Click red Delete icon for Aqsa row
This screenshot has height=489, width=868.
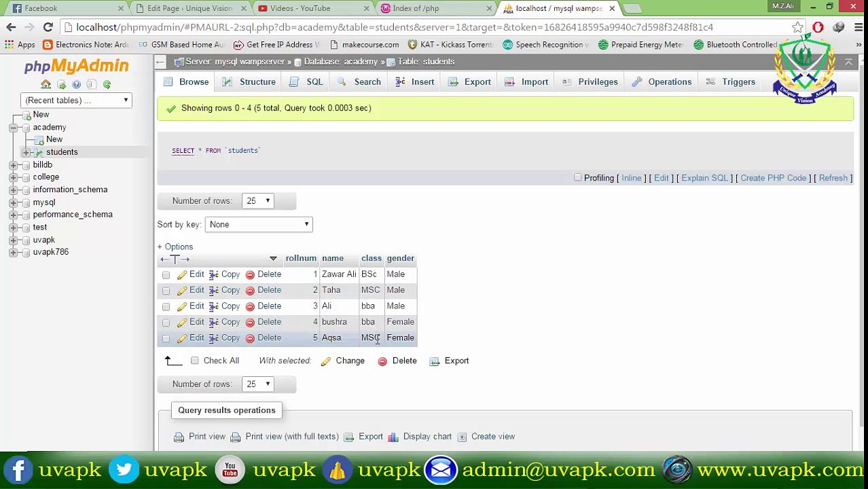pos(250,338)
